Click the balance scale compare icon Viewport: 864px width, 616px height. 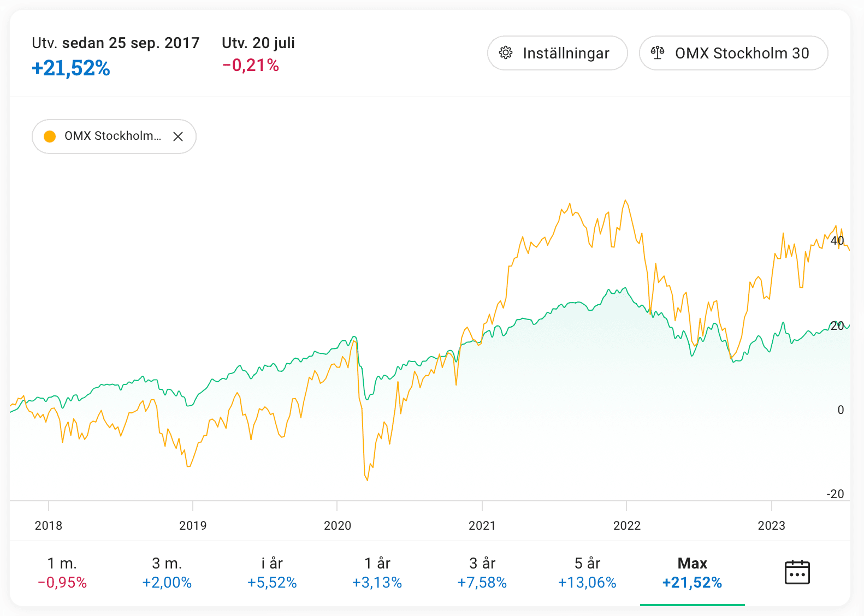pyautogui.click(x=658, y=53)
